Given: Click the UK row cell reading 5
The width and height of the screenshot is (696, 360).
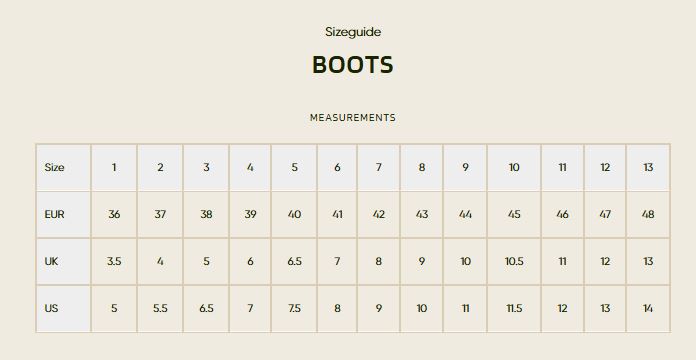Looking at the screenshot, I should [206, 261].
